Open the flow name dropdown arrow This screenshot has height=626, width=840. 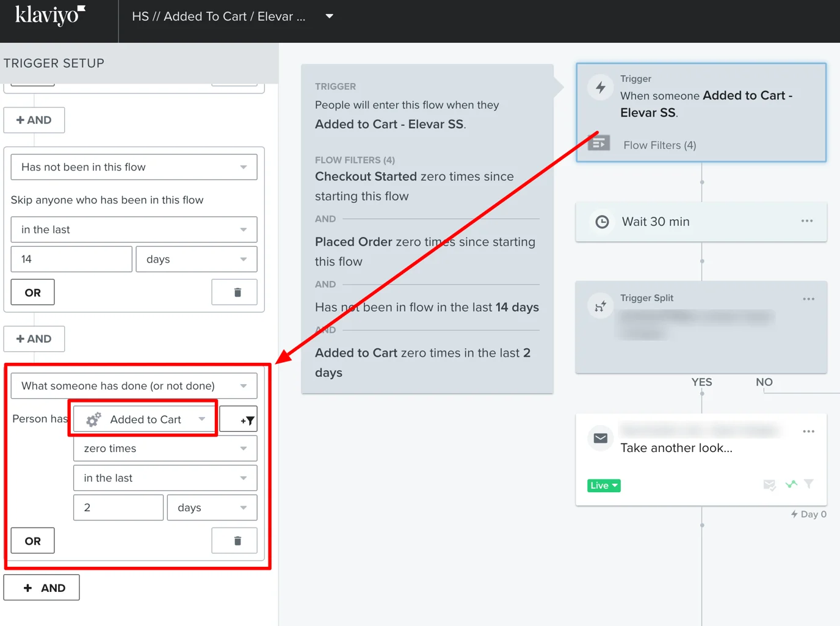(x=330, y=16)
